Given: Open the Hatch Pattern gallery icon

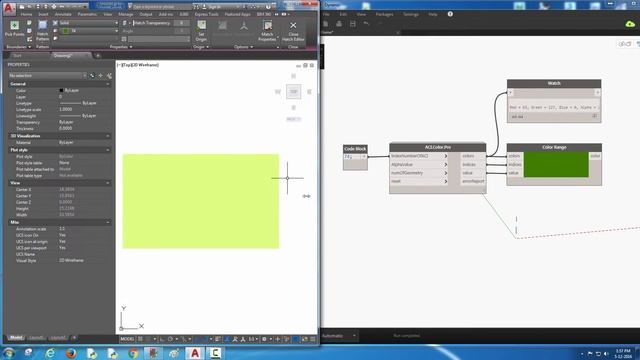Looking at the screenshot, I should click(x=42, y=26).
